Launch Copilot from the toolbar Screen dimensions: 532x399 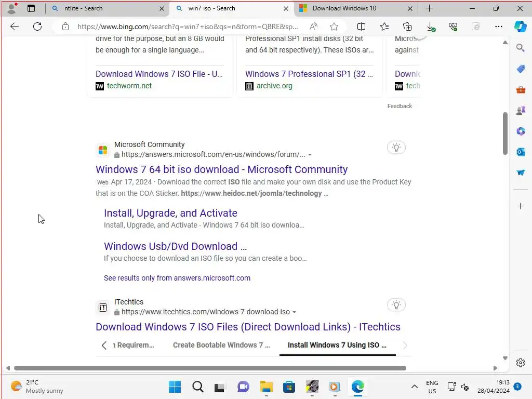click(520, 26)
